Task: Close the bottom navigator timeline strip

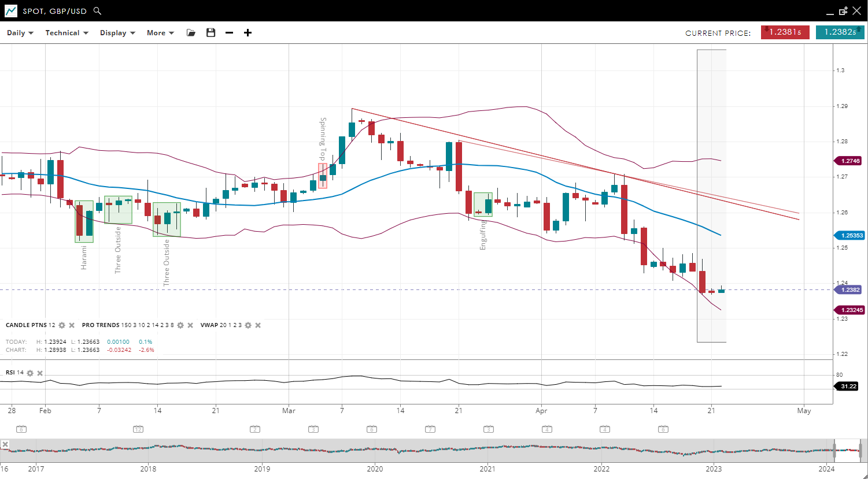Action: (5, 444)
